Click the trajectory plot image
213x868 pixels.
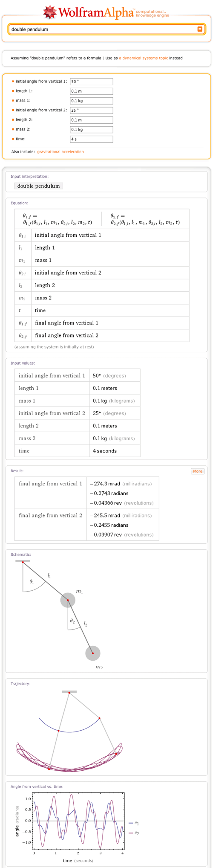(x=69, y=731)
